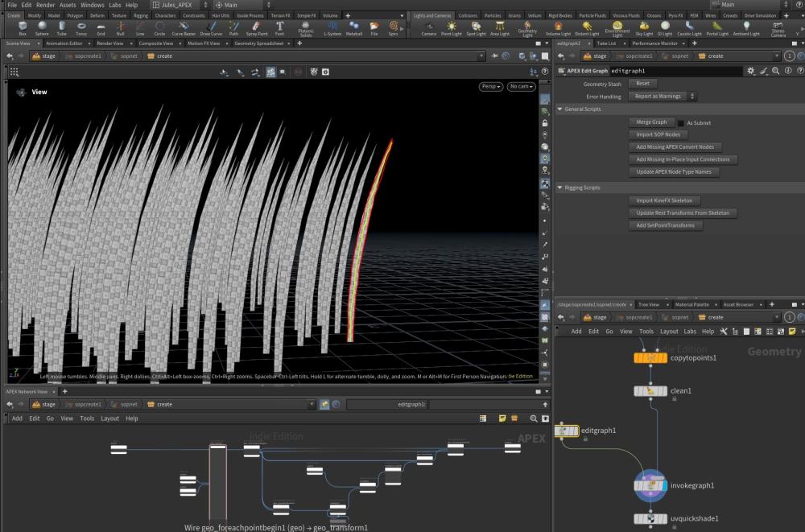The width and height of the screenshot is (805, 532).
Task: Select the L-System shelf tool
Action: coord(332,28)
